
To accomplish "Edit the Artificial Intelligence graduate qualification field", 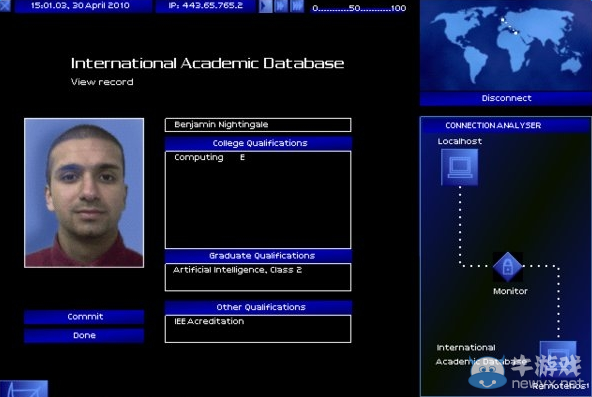I will pyautogui.click(x=258, y=277).
